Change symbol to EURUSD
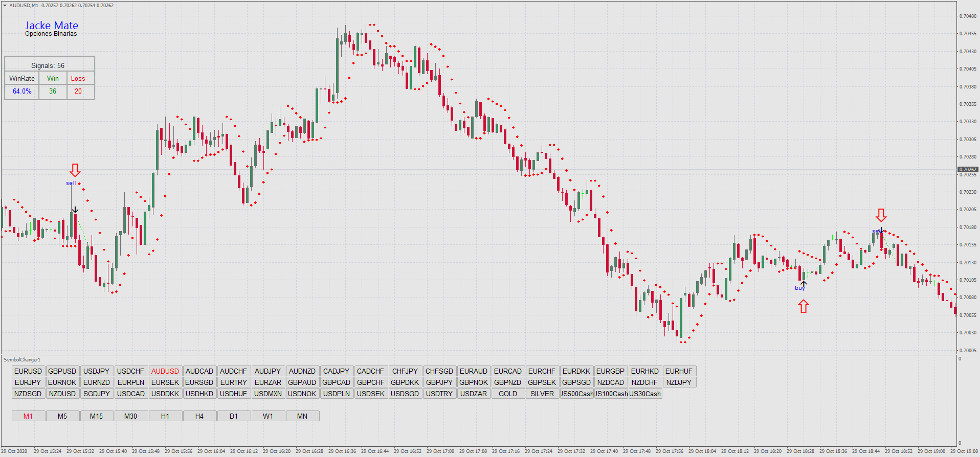Viewport: 980px width, 457px height. point(28,371)
